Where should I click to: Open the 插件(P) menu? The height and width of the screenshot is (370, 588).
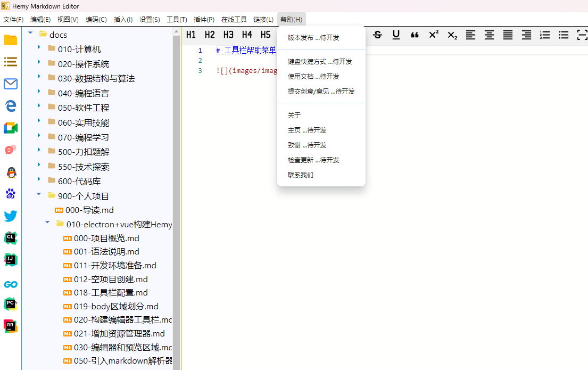[x=204, y=20]
